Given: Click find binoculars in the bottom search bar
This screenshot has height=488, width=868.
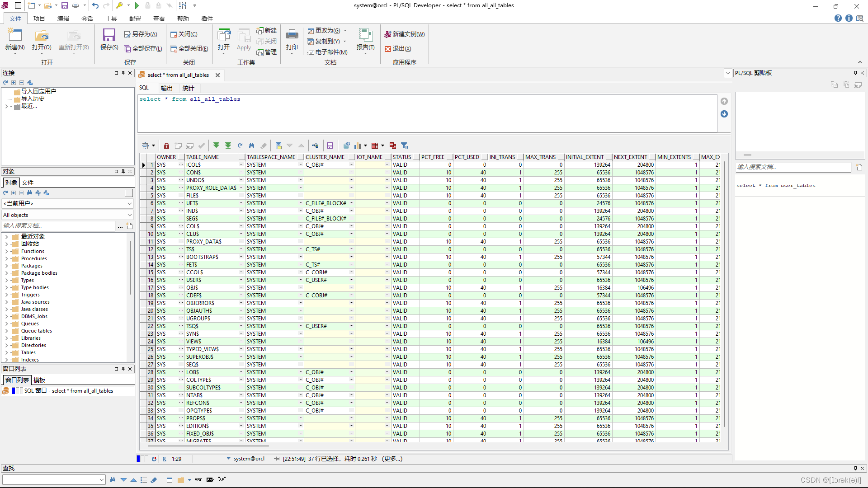Looking at the screenshot, I should pyautogui.click(x=113, y=480).
